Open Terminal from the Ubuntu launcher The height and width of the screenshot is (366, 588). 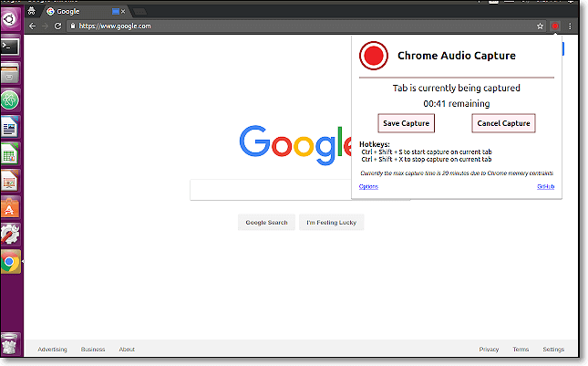coord(10,45)
